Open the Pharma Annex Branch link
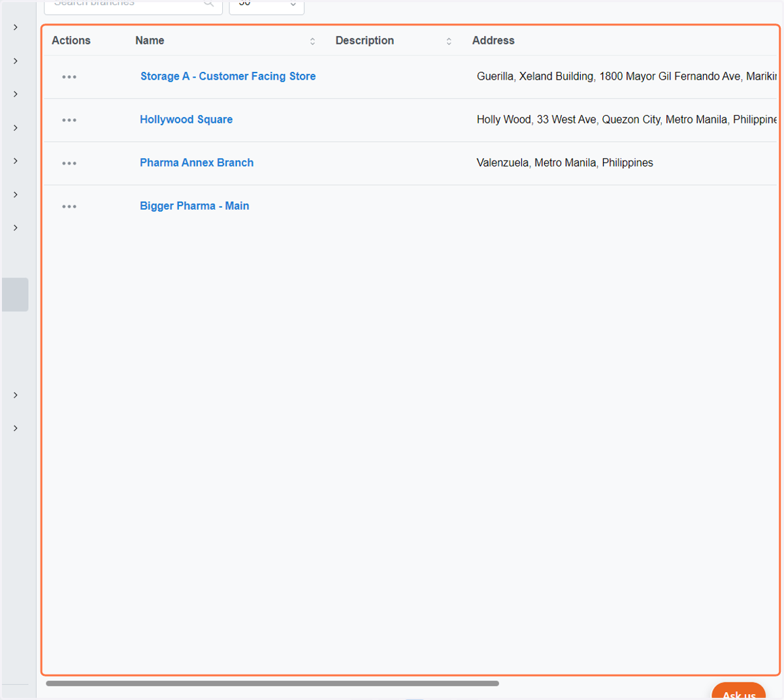The width and height of the screenshot is (784, 700). point(197,163)
